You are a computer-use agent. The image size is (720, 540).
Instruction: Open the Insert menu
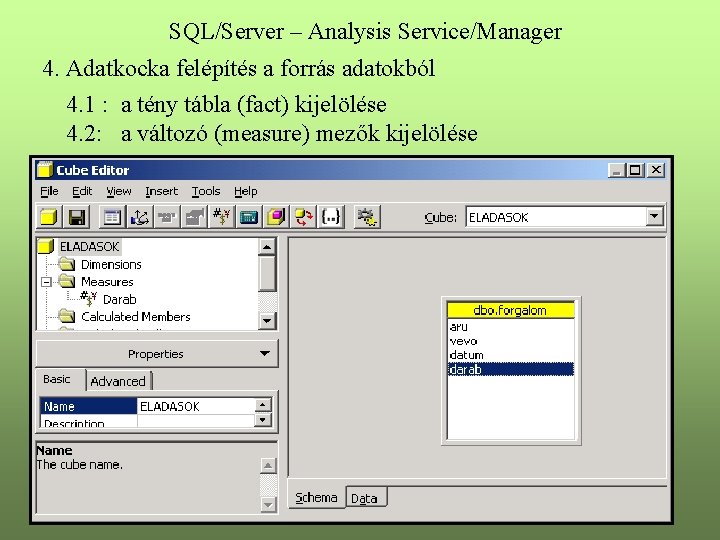[161, 191]
